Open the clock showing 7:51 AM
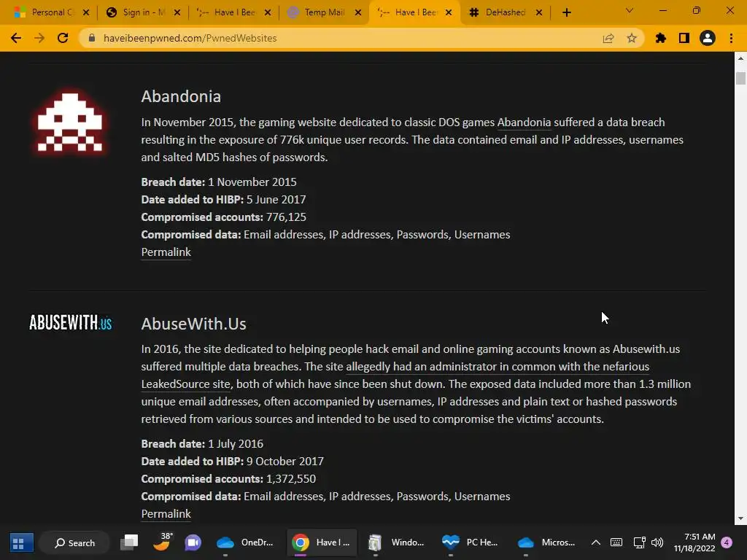 (x=694, y=542)
